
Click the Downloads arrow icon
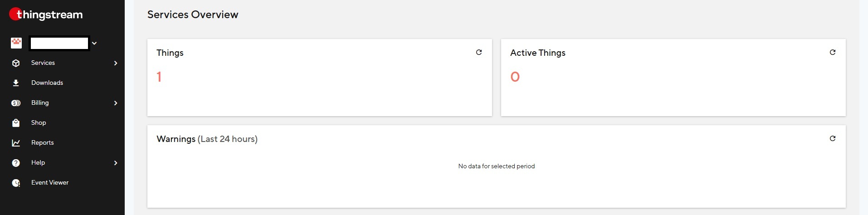pos(16,83)
